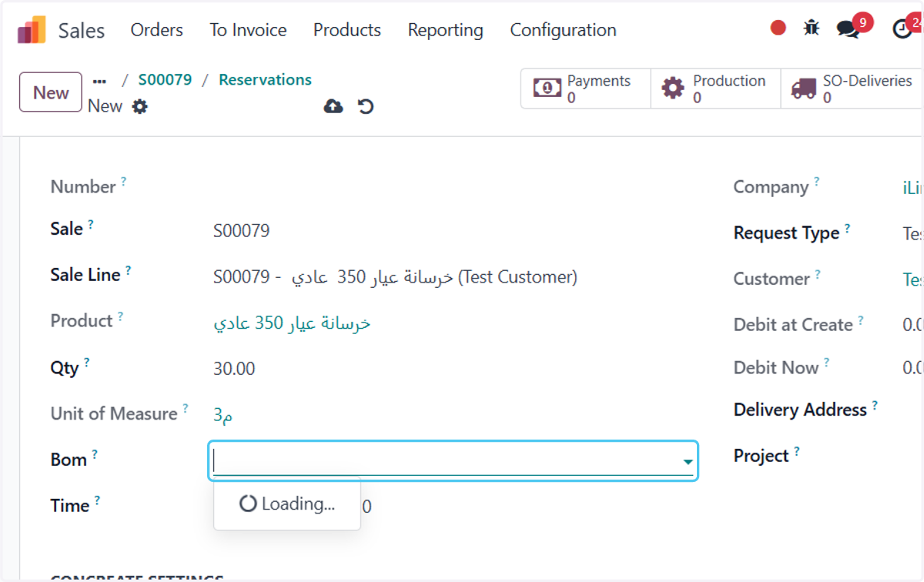
Task: Open help tooltip beside Delivery Address
Action: coord(875,405)
